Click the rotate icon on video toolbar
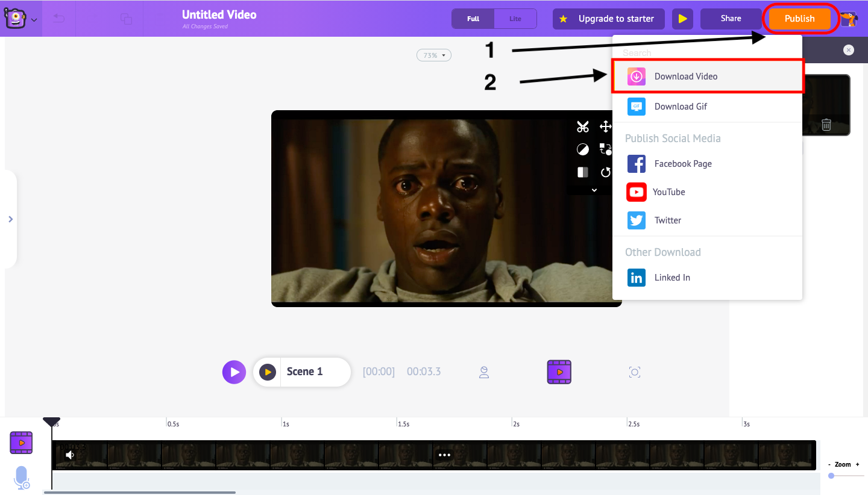This screenshot has height=495, width=868. 605,173
